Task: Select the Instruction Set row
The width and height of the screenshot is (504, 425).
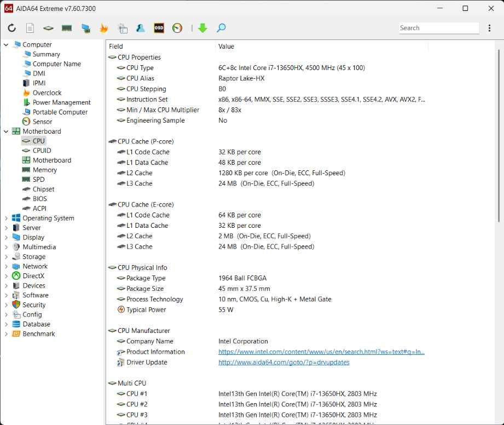Action: (268, 100)
